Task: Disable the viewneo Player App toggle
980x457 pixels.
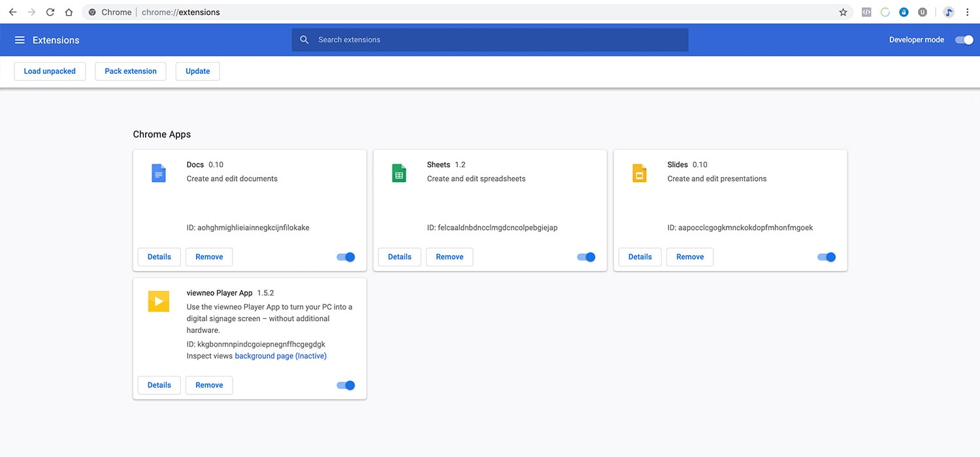Action: pos(346,385)
